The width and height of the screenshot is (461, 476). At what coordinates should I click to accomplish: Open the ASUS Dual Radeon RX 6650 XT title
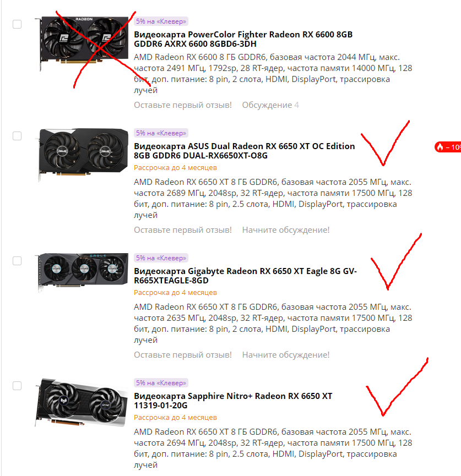(245, 151)
